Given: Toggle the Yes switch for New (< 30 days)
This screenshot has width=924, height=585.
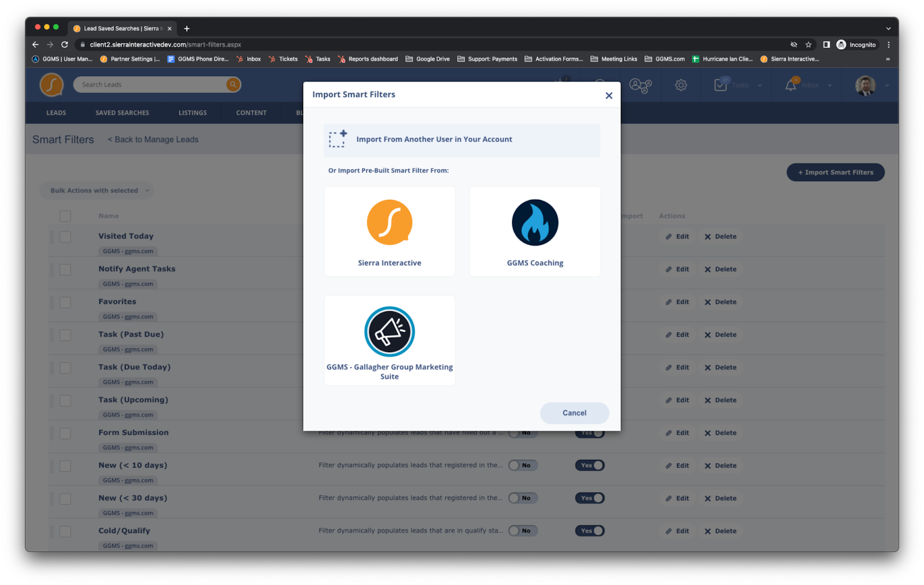Looking at the screenshot, I should [590, 498].
